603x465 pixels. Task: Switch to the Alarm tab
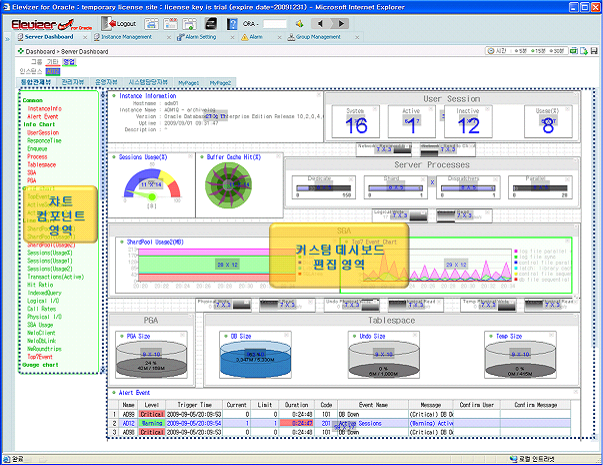256,37
